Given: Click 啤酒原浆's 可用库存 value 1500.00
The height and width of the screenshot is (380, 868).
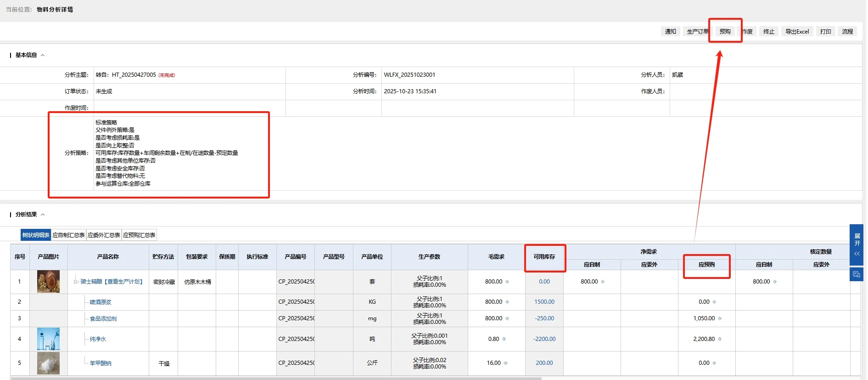Looking at the screenshot, I should tap(544, 302).
